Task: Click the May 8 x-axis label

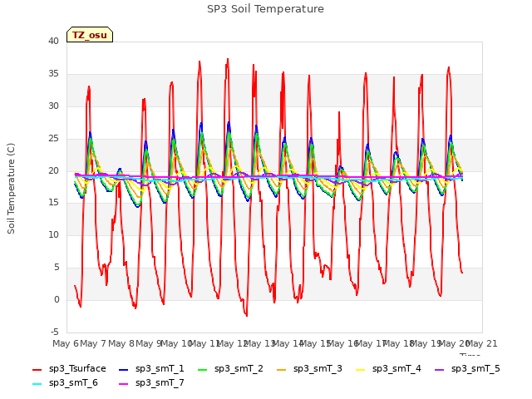Action: point(121,343)
